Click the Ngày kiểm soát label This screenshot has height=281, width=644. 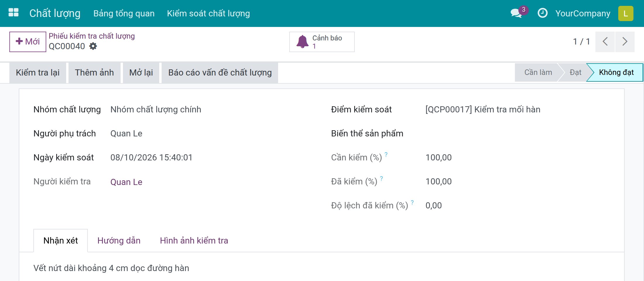64,157
